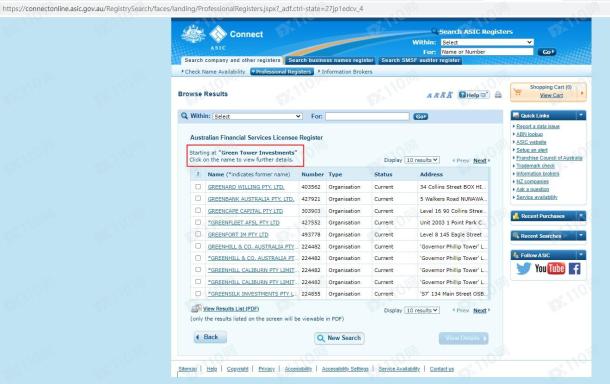
Task: Open Display results dropdown above the table
Action: (x=422, y=160)
